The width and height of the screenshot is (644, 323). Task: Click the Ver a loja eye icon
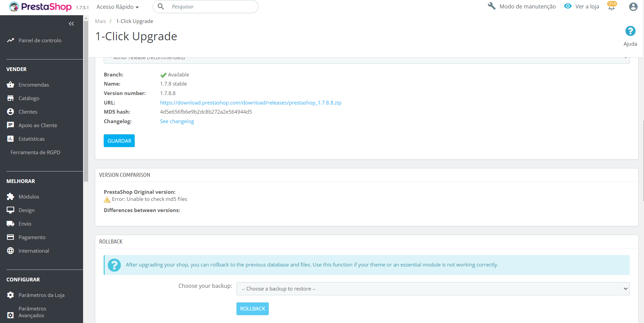pos(568,6)
